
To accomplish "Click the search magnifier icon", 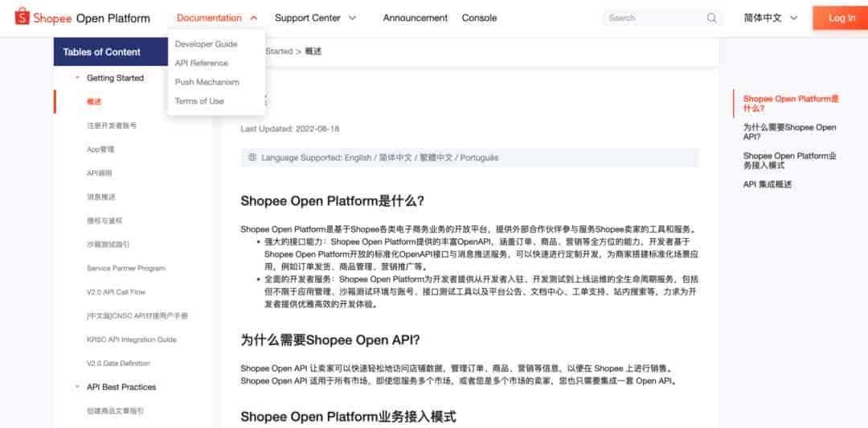I will [x=711, y=18].
